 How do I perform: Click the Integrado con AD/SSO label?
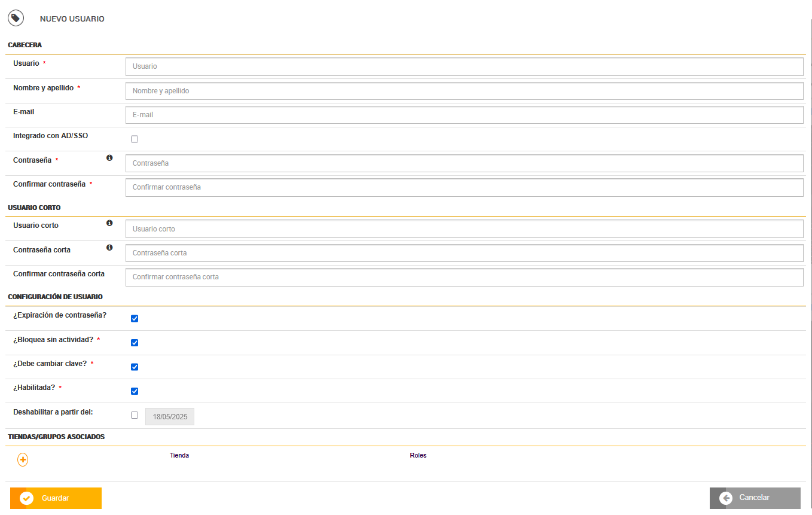pyautogui.click(x=50, y=136)
